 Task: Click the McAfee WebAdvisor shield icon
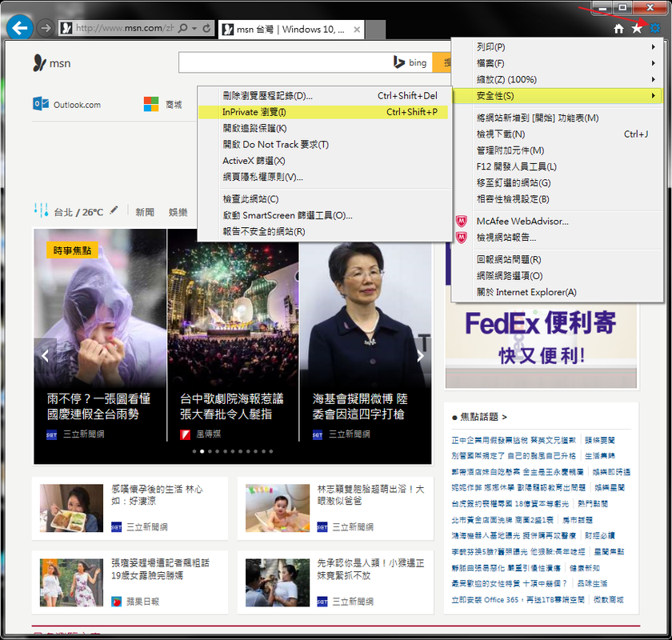(x=461, y=221)
